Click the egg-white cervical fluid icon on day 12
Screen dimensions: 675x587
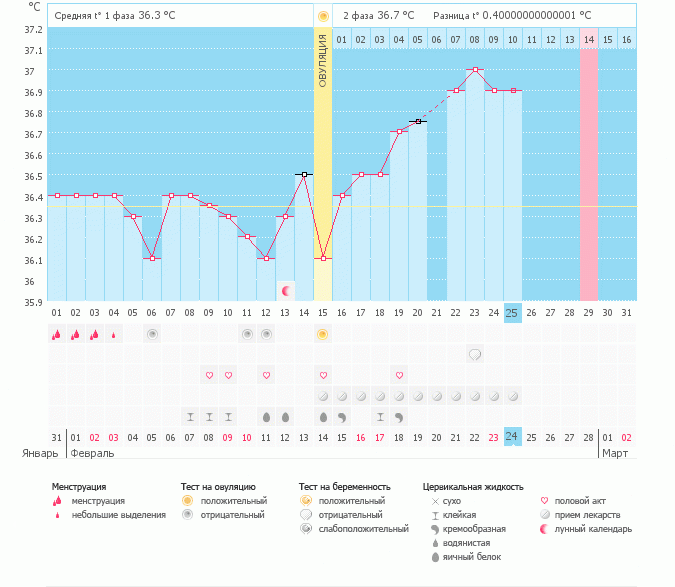266,416
